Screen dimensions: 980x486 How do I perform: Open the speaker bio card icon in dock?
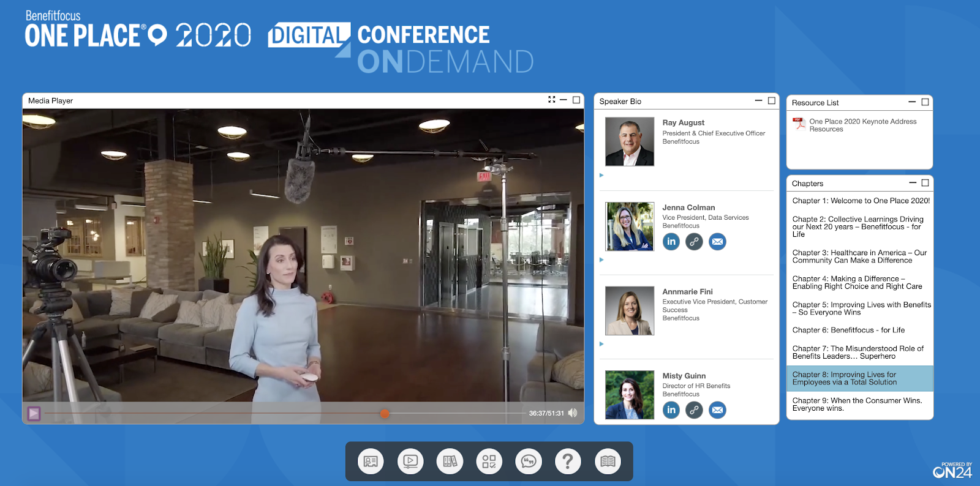click(x=371, y=462)
